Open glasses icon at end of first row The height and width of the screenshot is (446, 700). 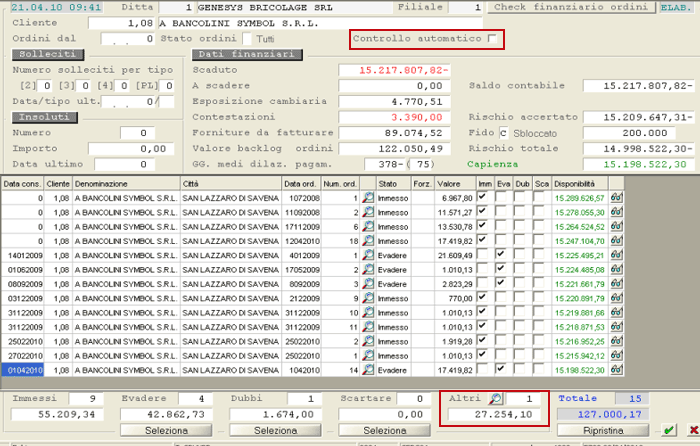(617, 199)
